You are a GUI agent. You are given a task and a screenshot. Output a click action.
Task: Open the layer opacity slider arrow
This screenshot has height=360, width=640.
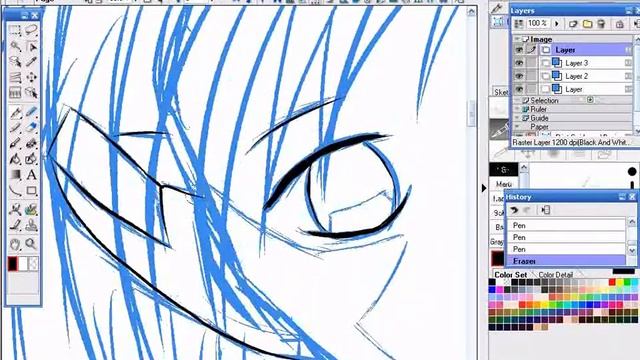557,24
